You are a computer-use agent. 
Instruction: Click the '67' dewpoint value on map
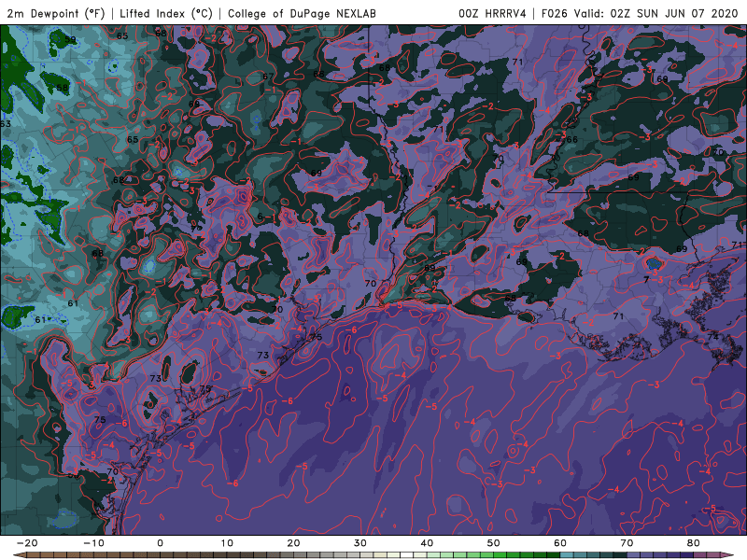coord(268,77)
